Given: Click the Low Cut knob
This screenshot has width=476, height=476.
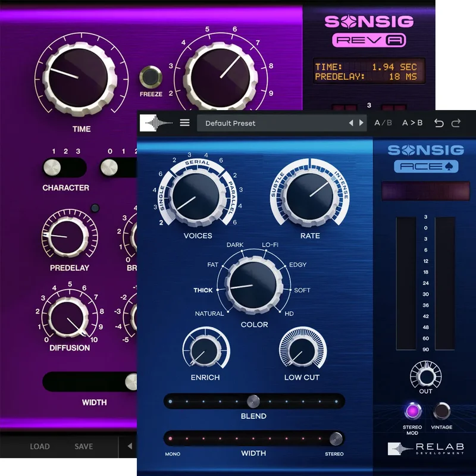Looking at the screenshot, I should click(302, 351).
